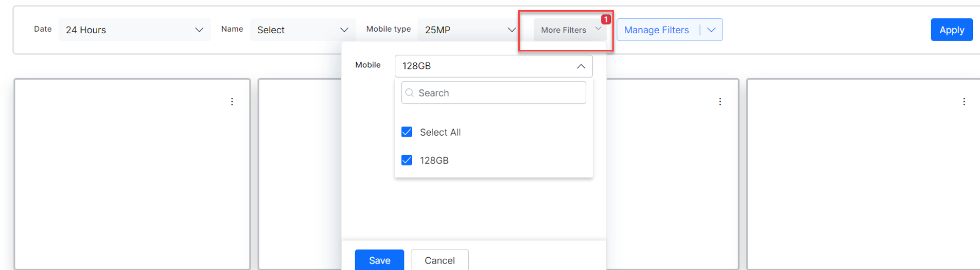Click the magnifier icon in the Search box

410,93
